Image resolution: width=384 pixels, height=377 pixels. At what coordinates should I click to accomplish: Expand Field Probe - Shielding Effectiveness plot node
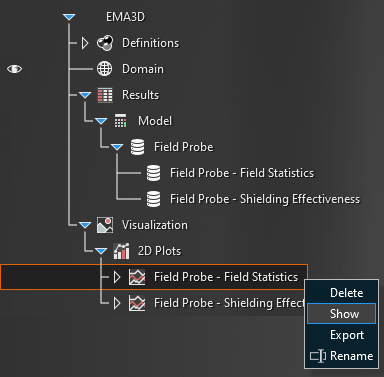pos(117,303)
